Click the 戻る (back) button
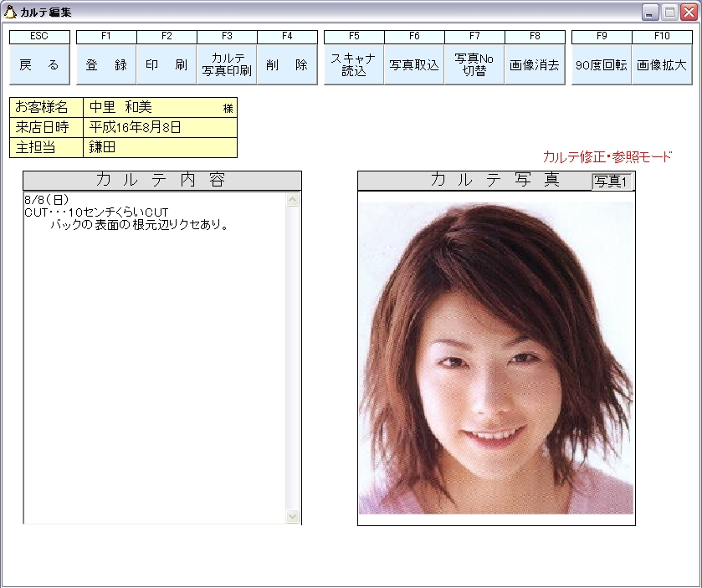 point(39,65)
